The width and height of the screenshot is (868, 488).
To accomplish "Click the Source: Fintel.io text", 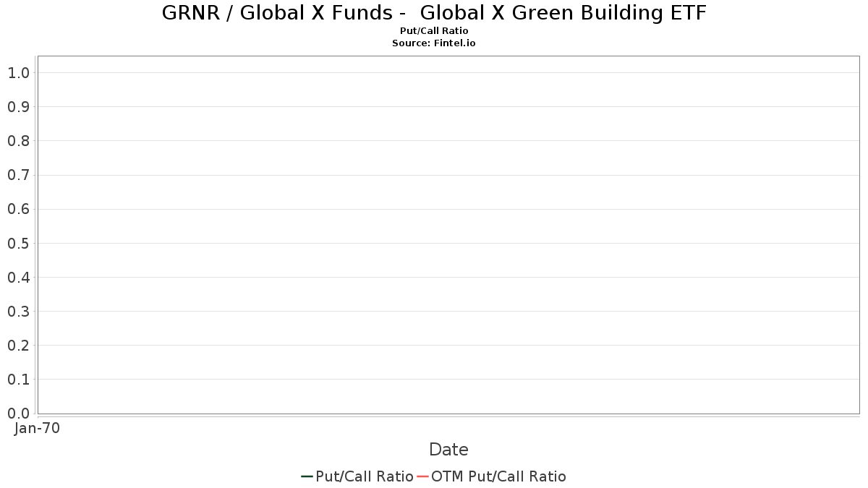I will [x=434, y=43].
